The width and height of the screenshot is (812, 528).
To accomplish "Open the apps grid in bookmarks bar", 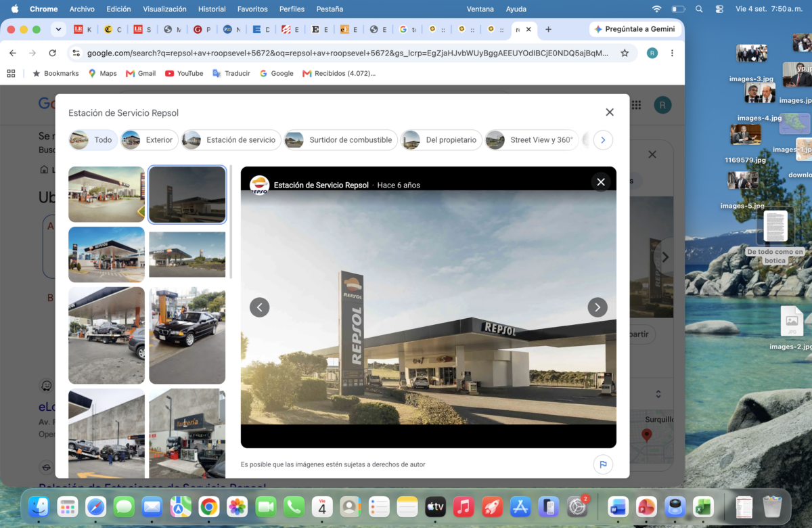I will coord(11,73).
